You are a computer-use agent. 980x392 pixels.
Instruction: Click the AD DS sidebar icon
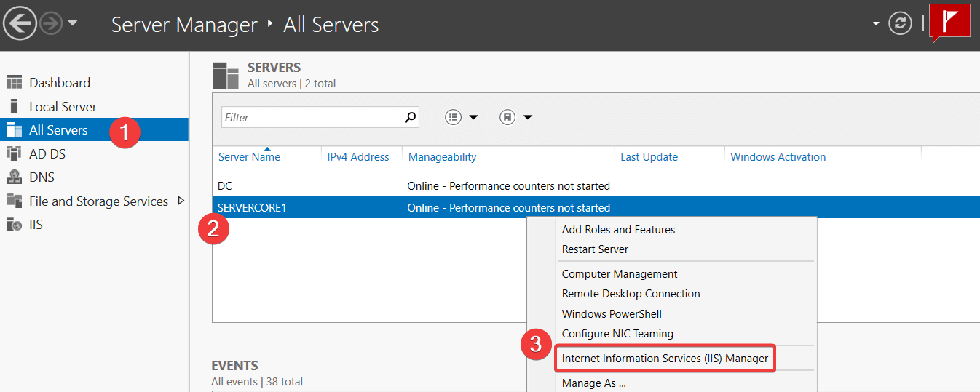click(15, 154)
